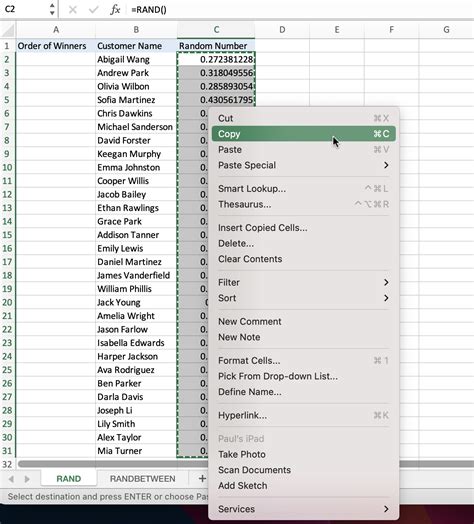Select row 15 header
The width and height of the screenshot is (474, 524).
pos(7,235)
